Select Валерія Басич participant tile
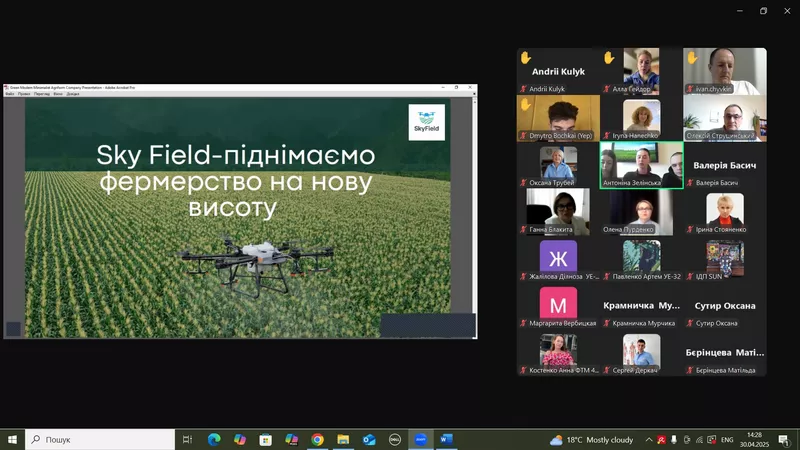 tap(724, 165)
